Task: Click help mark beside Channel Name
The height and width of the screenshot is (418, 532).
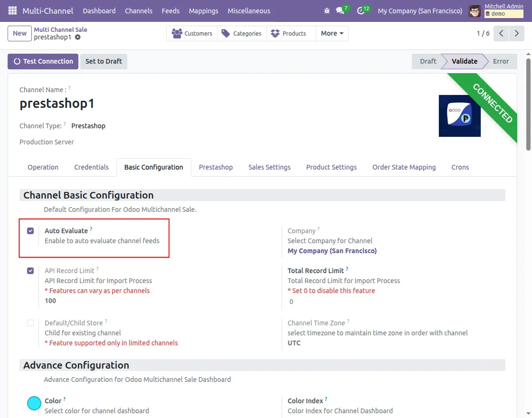Action: coord(69,88)
